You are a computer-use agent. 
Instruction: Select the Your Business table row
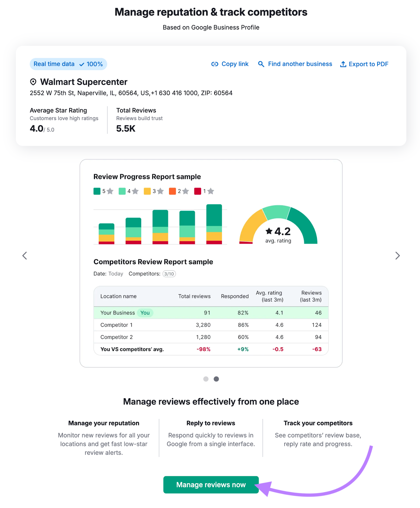point(211,313)
